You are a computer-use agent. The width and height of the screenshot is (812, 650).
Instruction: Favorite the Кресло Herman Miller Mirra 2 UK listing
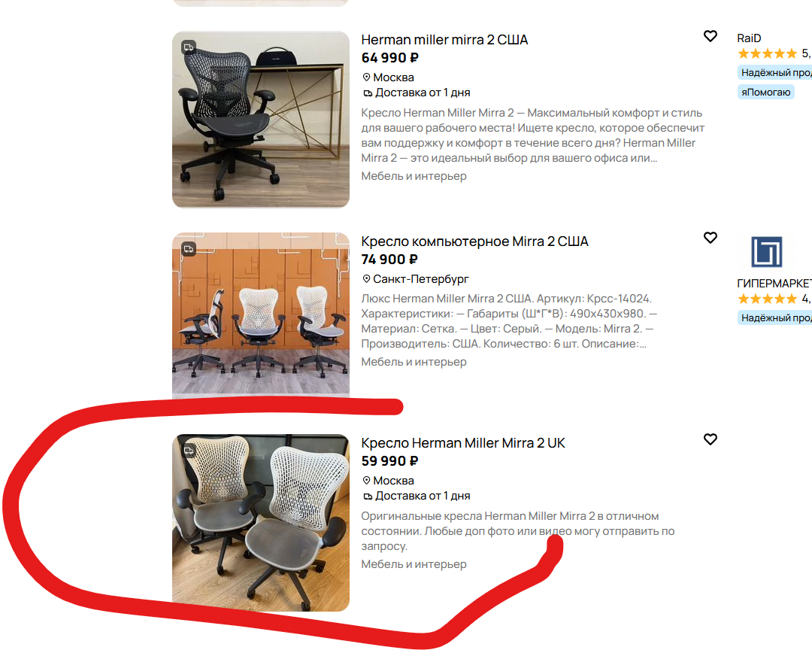[x=710, y=439]
